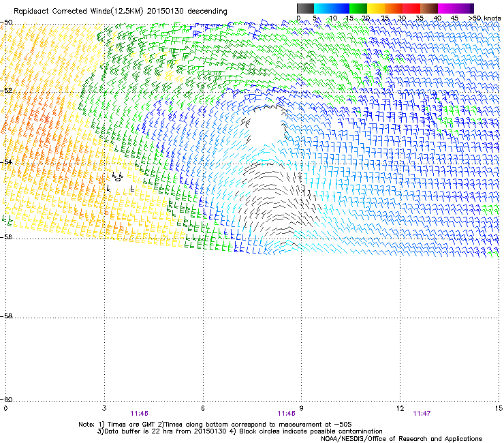Click the yellow 20-25 knots legend segment
Screen dimensions: 504x443
pyautogui.click(x=376, y=8)
